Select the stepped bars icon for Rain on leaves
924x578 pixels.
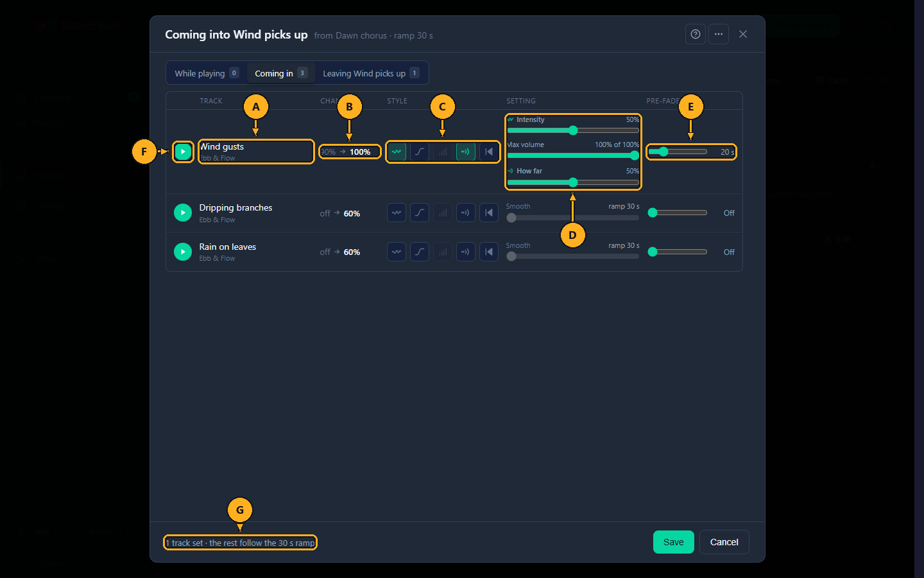coord(443,252)
